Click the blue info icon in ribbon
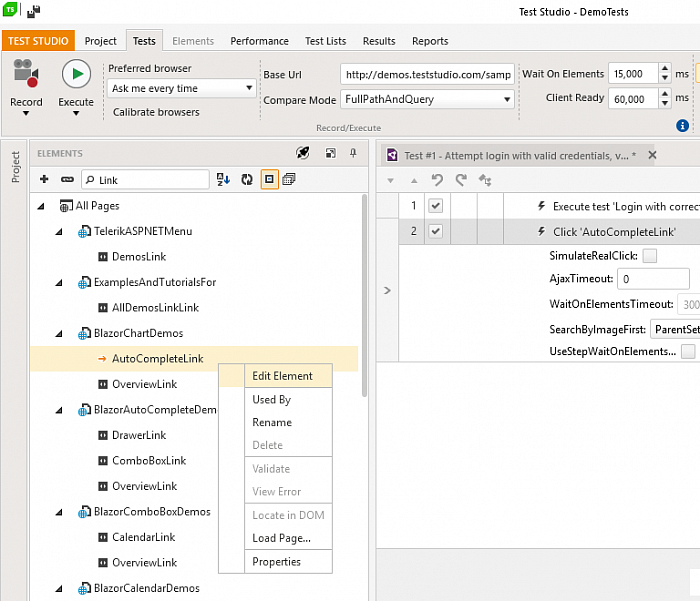 682,125
